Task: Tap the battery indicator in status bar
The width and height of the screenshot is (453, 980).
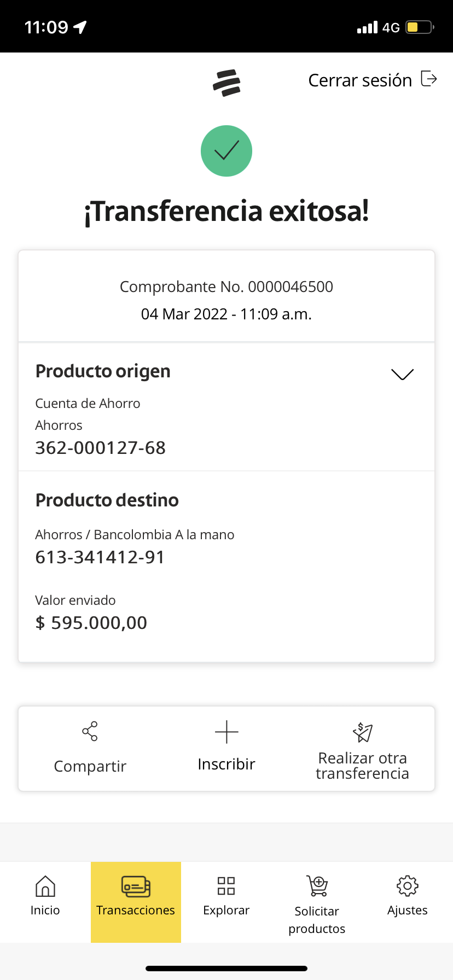Action: [x=419, y=27]
